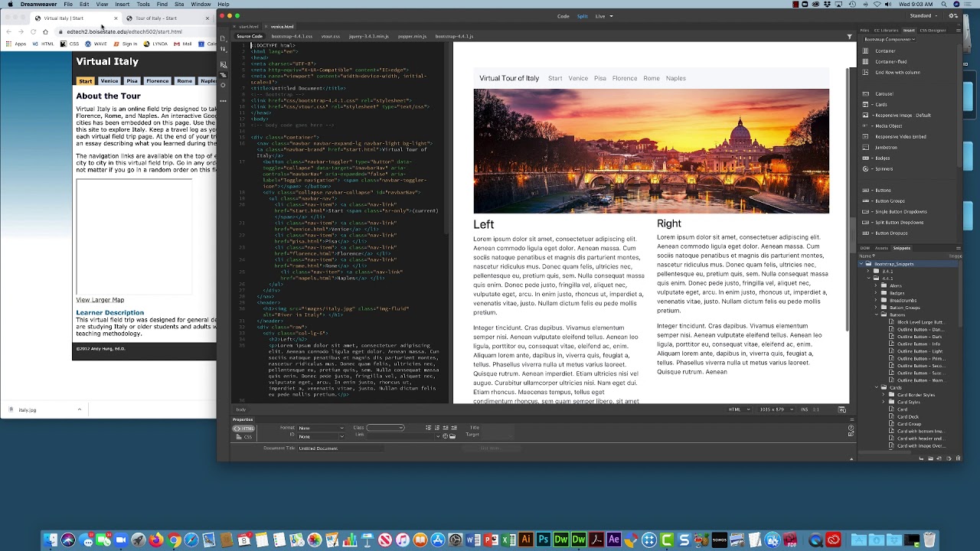Open the Tools menu in menu bar
Screen dimensions: 980x551
pos(143,5)
